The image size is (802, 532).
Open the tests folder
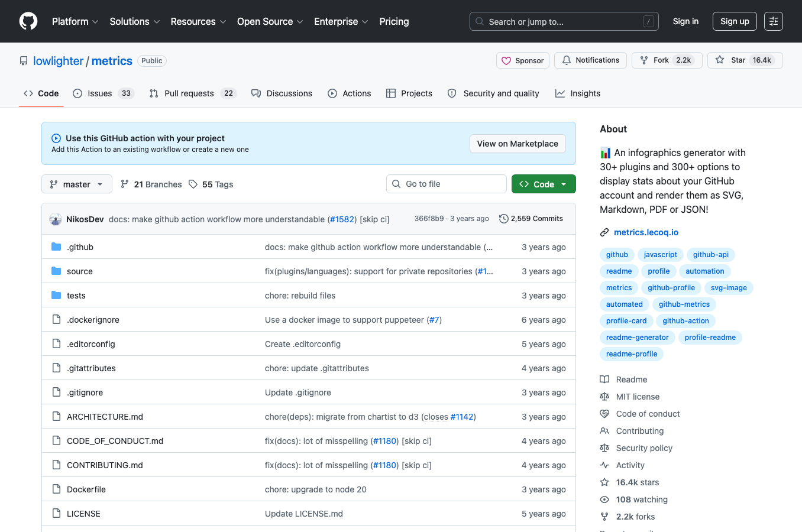point(76,296)
